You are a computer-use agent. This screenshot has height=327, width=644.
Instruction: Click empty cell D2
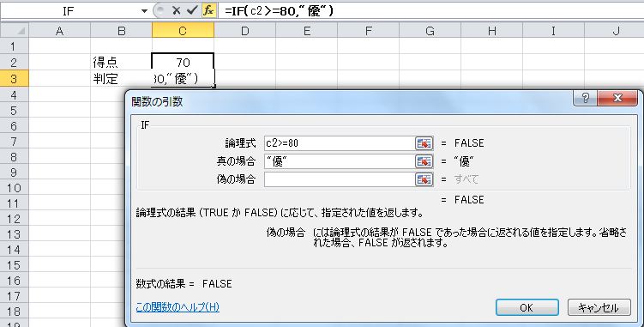click(244, 62)
